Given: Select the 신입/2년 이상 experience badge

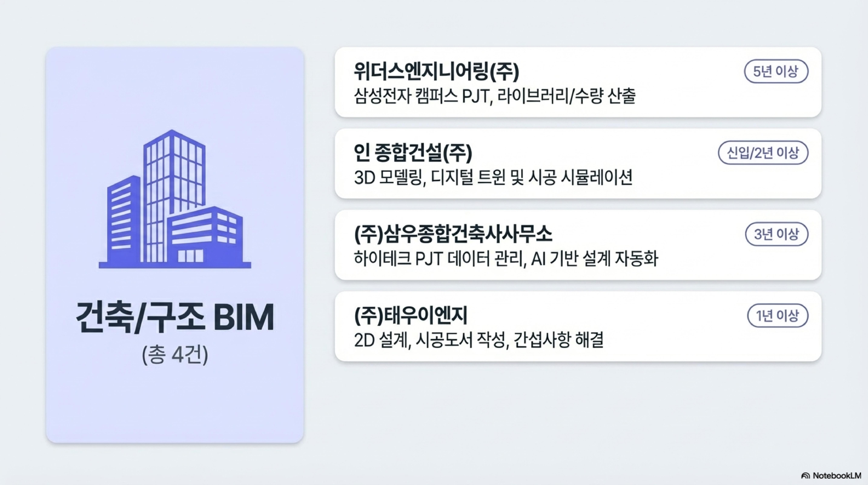Looking at the screenshot, I should pyautogui.click(x=763, y=153).
